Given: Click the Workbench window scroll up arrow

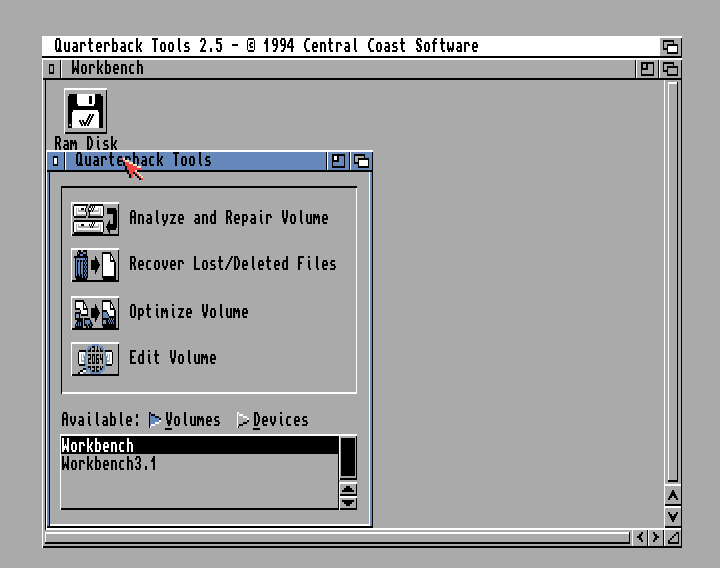Looking at the screenshot, I should 673,496.
